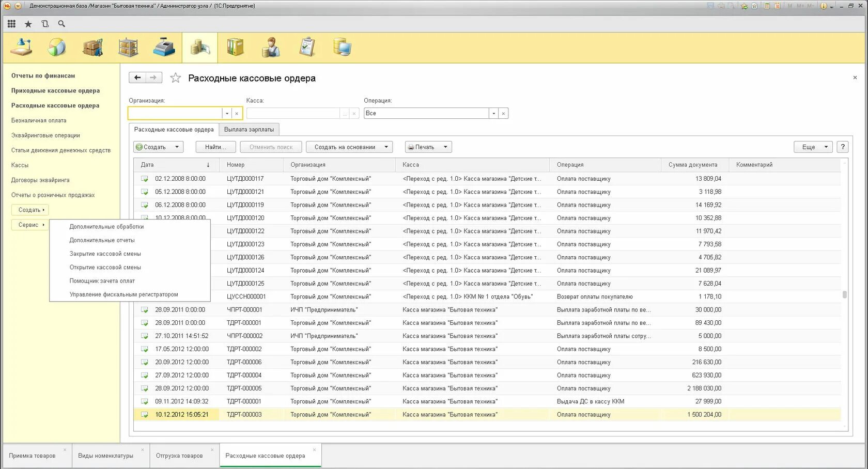
Task: Expand the Операция dropdown arrow
Action: (x=494, y=113)
